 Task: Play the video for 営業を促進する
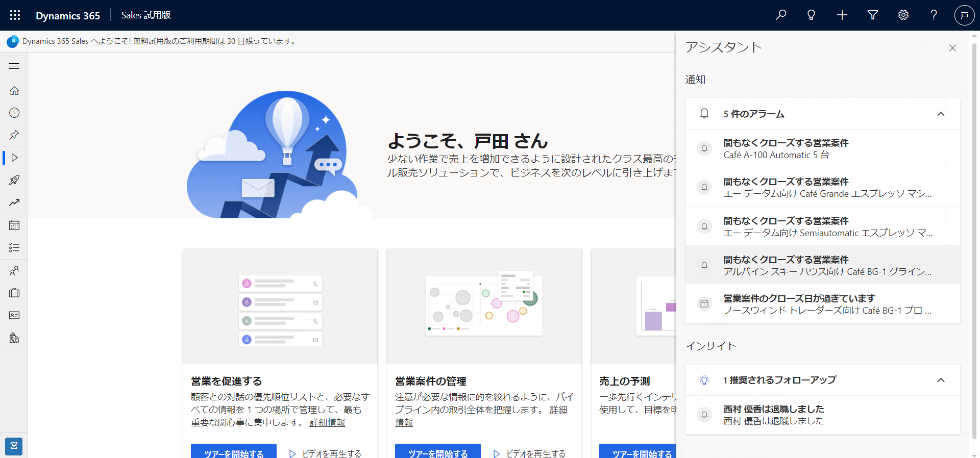(325, 453)
